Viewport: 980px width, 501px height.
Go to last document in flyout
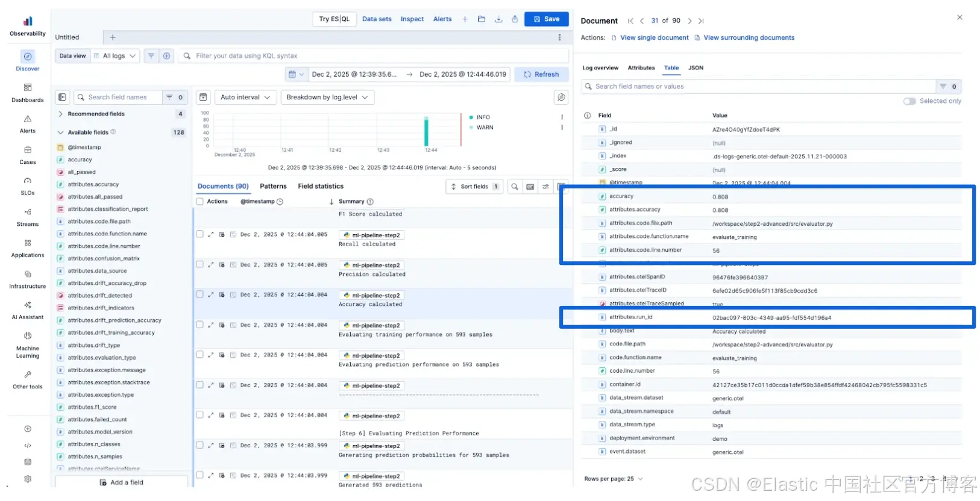pos(701,20)
